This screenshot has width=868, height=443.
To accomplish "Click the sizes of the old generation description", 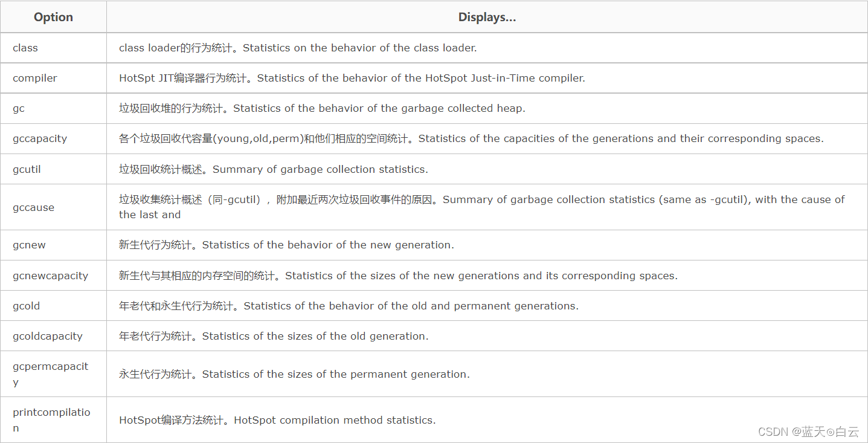I will pos(274,336).
